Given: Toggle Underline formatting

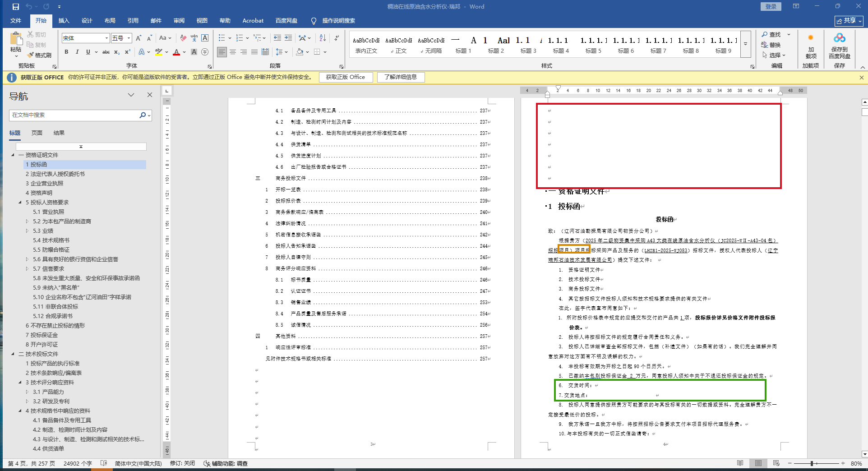Looking at the screenshot, I should point(88,52).
